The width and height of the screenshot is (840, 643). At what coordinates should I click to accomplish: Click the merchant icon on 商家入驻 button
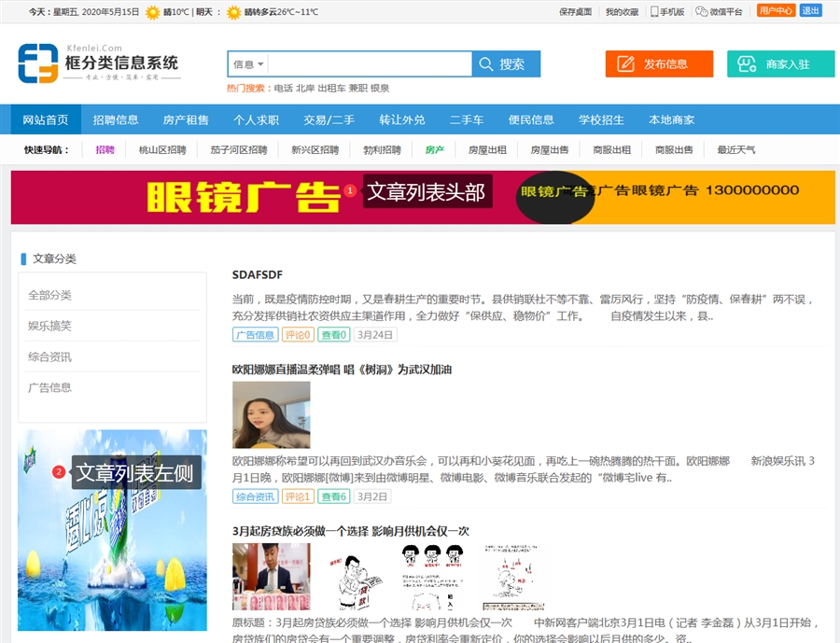pyautogui.click(x=746, y=64)
